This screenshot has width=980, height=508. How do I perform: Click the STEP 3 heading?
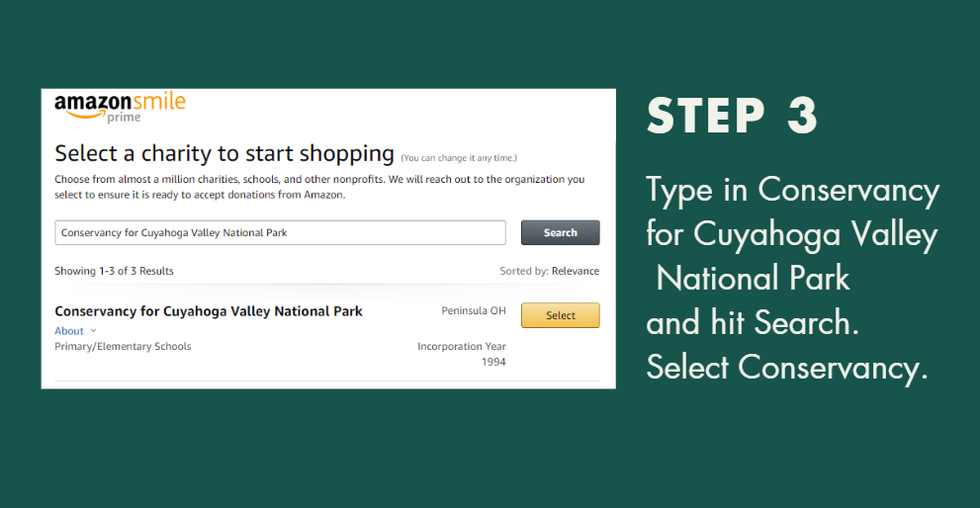(x=732, y=116)
